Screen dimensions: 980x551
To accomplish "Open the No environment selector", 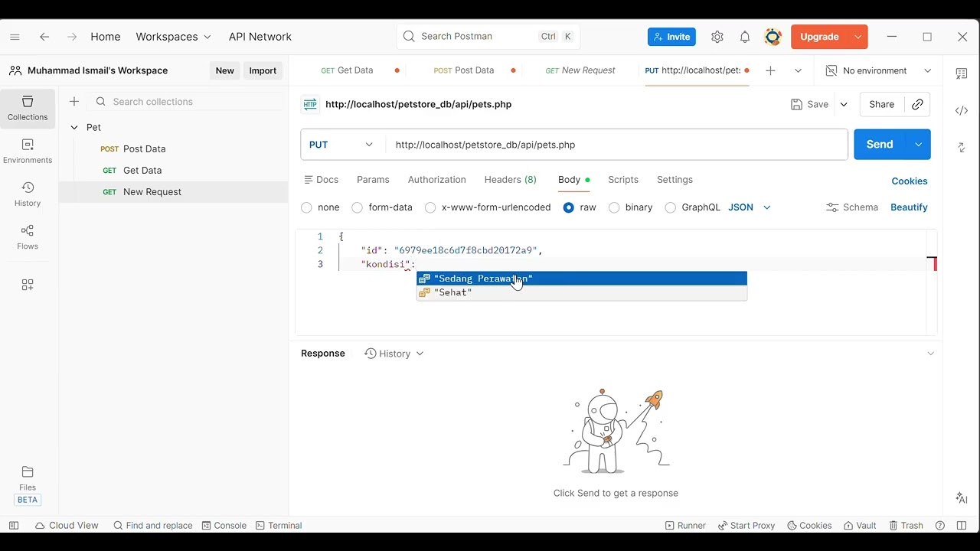I will click(x=878, y=70).
